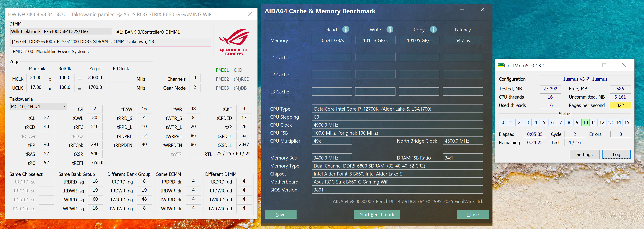Click the Start Benchmark button
The height and width of the screenshot is (229, 644).
point(376,214)
